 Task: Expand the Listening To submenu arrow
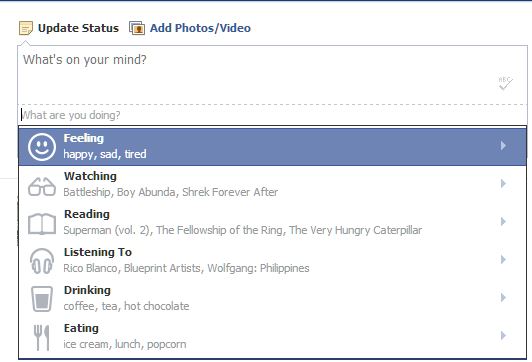(x=503, y=260)
